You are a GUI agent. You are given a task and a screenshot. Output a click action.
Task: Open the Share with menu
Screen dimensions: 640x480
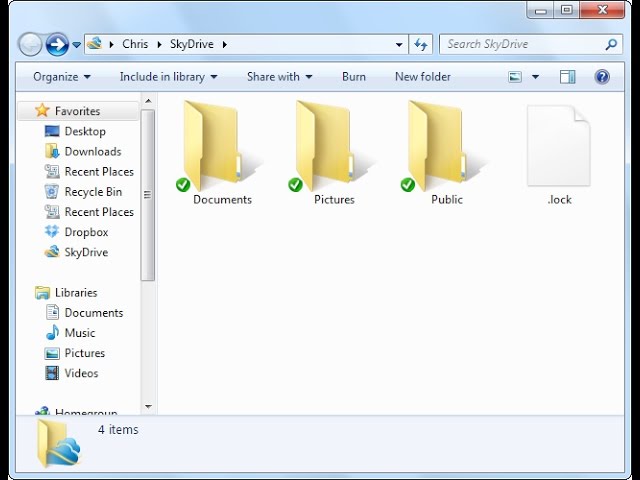click(280, 77)
